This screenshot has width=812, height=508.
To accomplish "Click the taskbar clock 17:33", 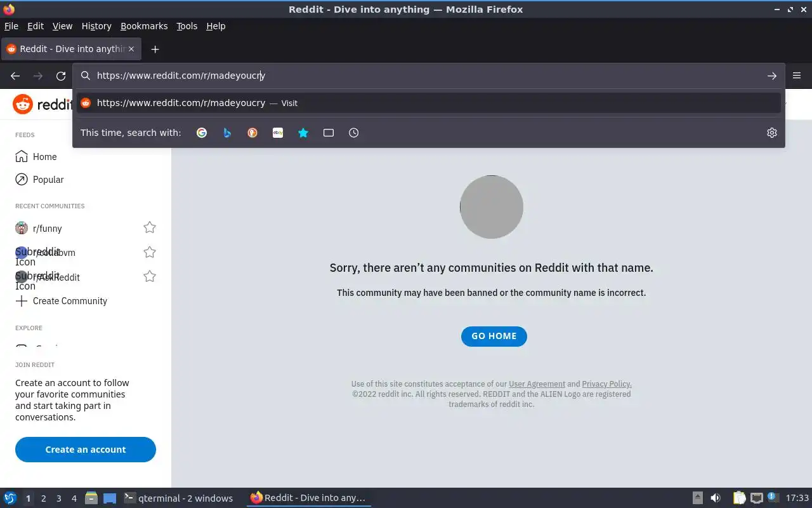I will coord(797,498).
